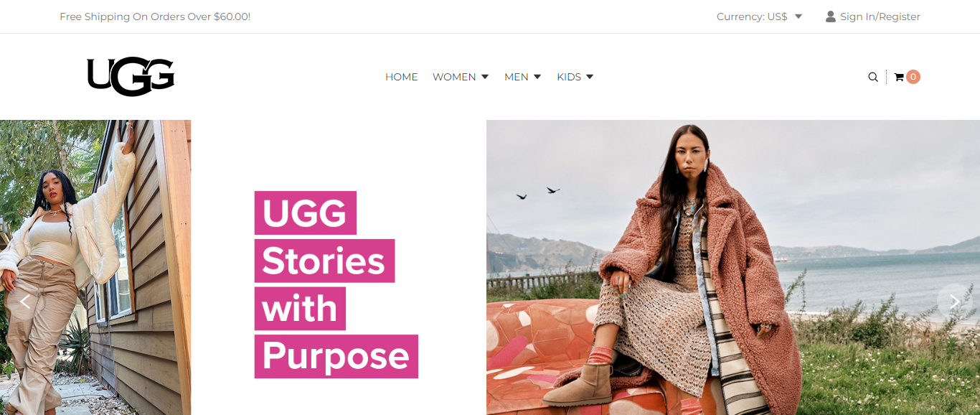Open the white jacket model image
980x415 pixels.
95,267
